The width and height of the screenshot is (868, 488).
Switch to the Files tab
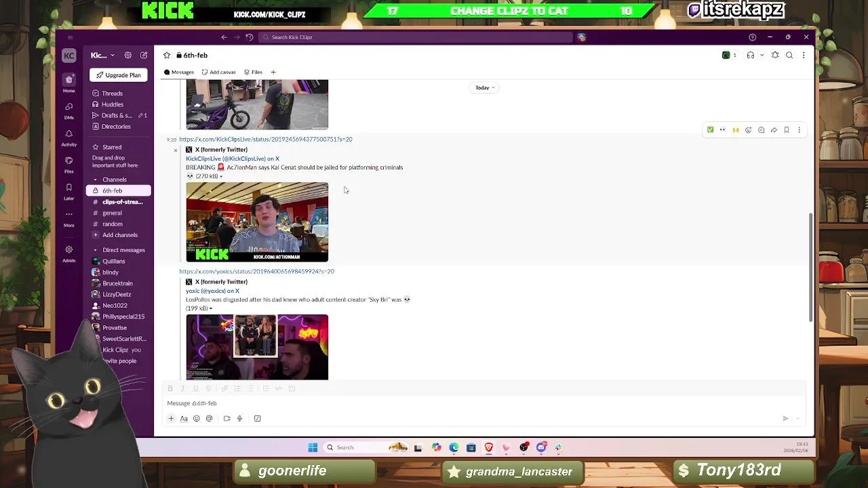[253, 72]
